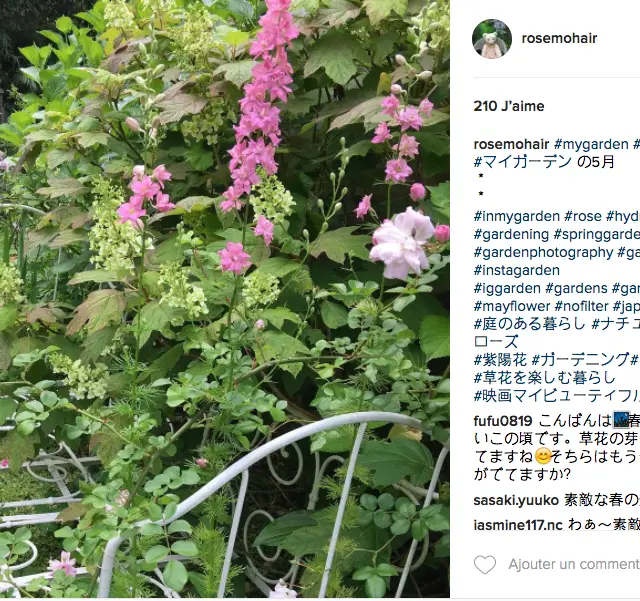Open the #庭のある暮らし hashtag

click(529, 324)
